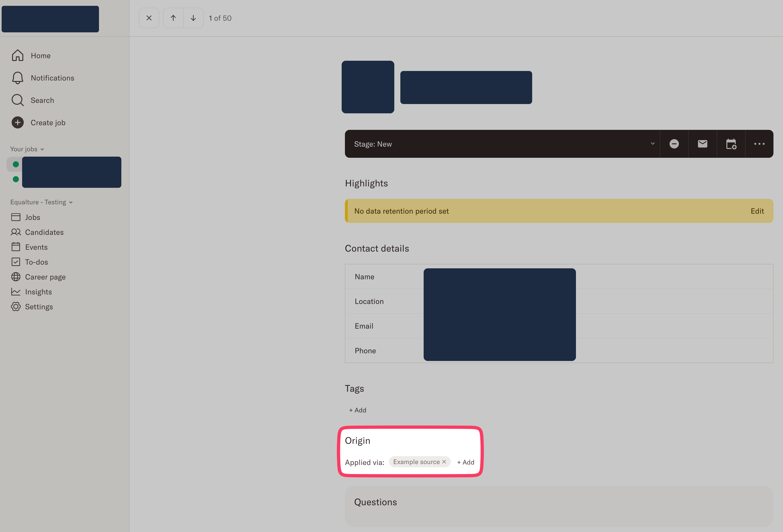Open Notifications in the sidebar
783x532 pixels.
pos(52,78)
